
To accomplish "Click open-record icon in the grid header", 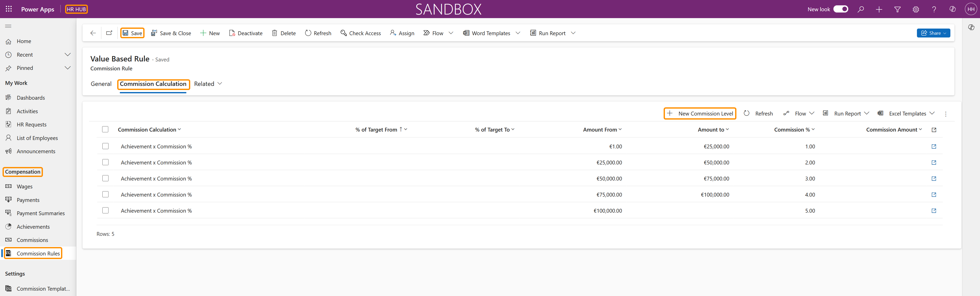I will pyautogui.click(x=934, y=130).
